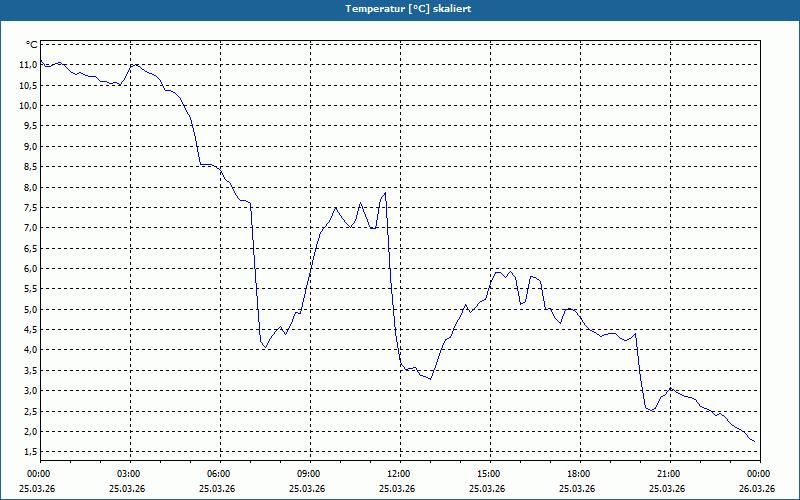Click the 21:00 time axis label
This screenshot has height=500, width=800.
670,474
